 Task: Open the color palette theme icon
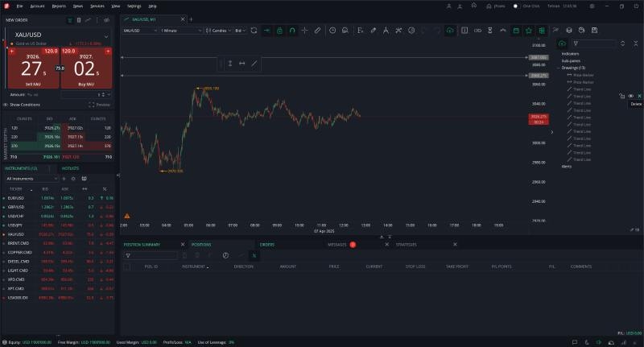click(581, 30)
